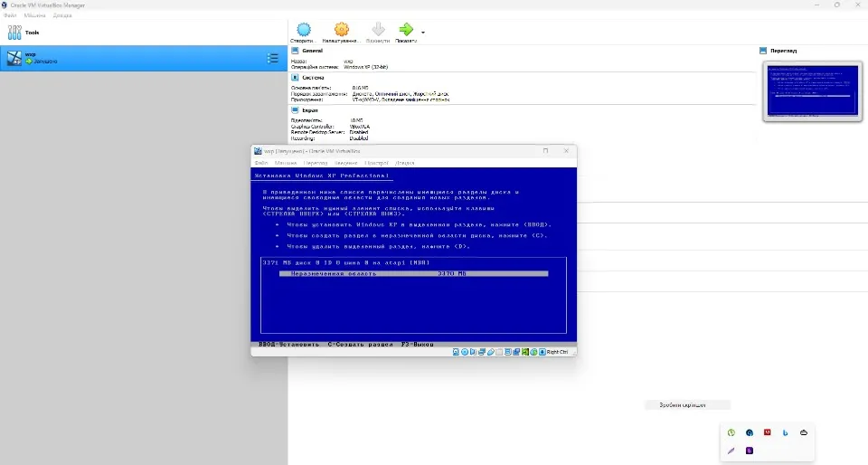Click hard disk activity icon in VM status bar

[x=456, y=352]
